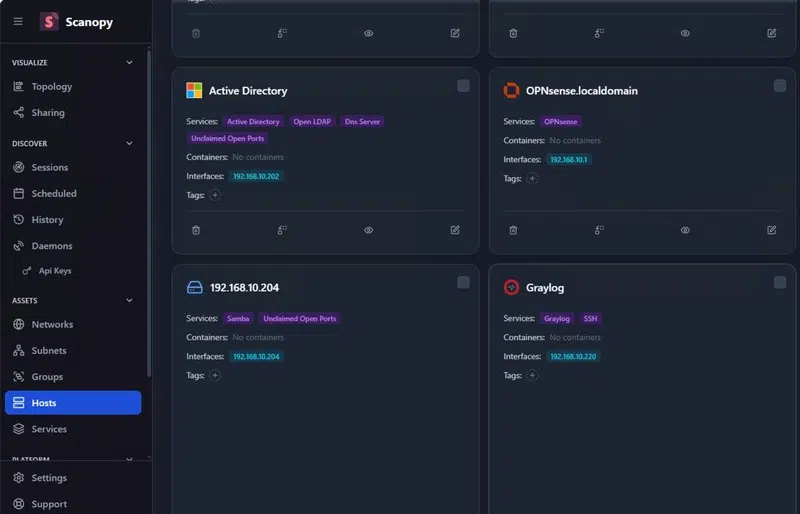800x514 pixels.
Task: Click consolidate icon on top-right card
Action: click(599, 33)
